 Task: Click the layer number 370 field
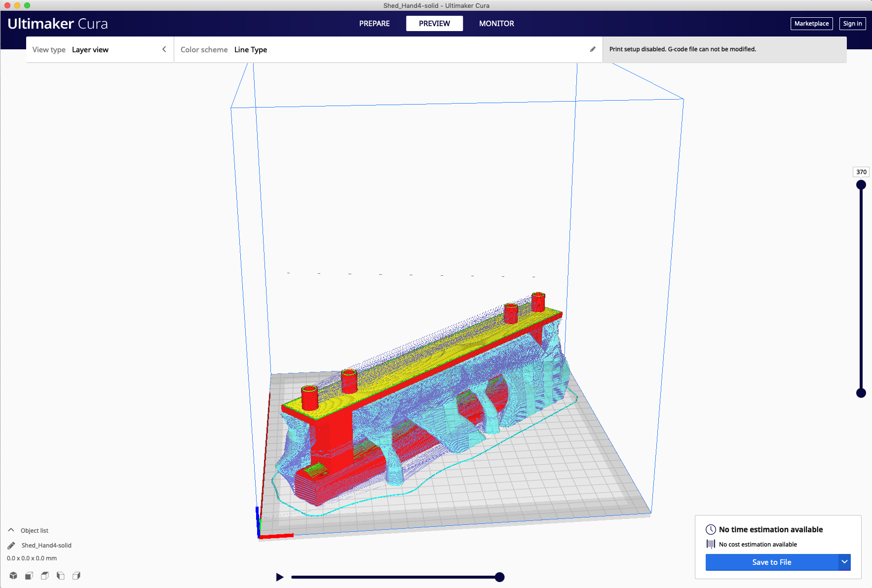click(x=861, y=172)
